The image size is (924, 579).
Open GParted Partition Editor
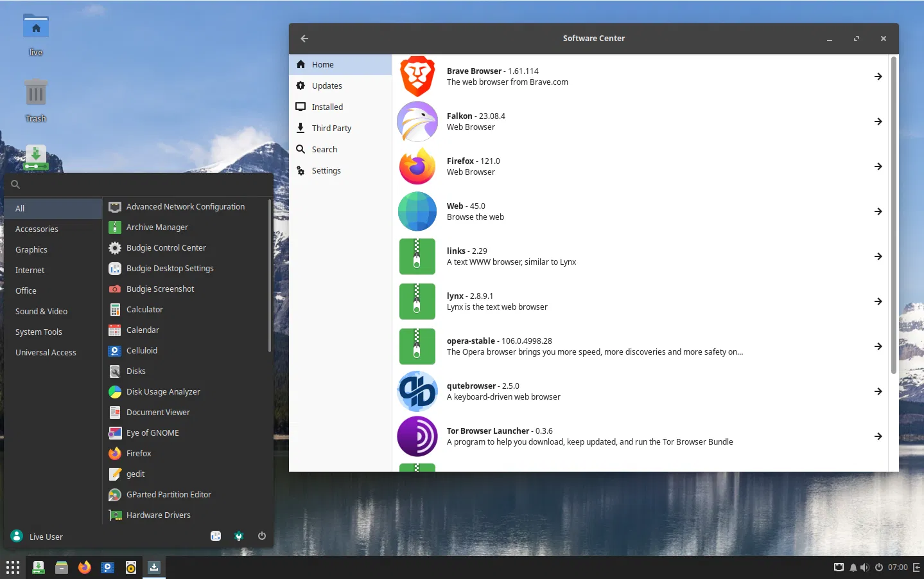click(186, 494)
